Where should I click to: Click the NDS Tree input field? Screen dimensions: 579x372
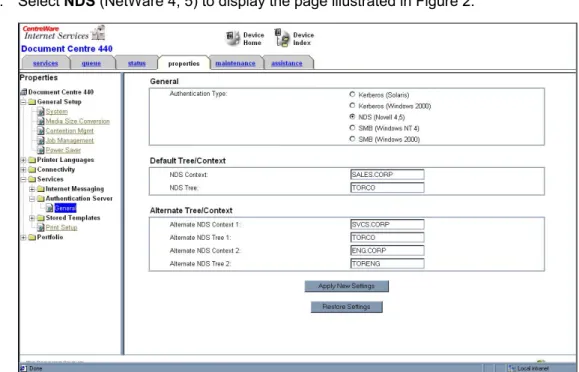(387, 188)
